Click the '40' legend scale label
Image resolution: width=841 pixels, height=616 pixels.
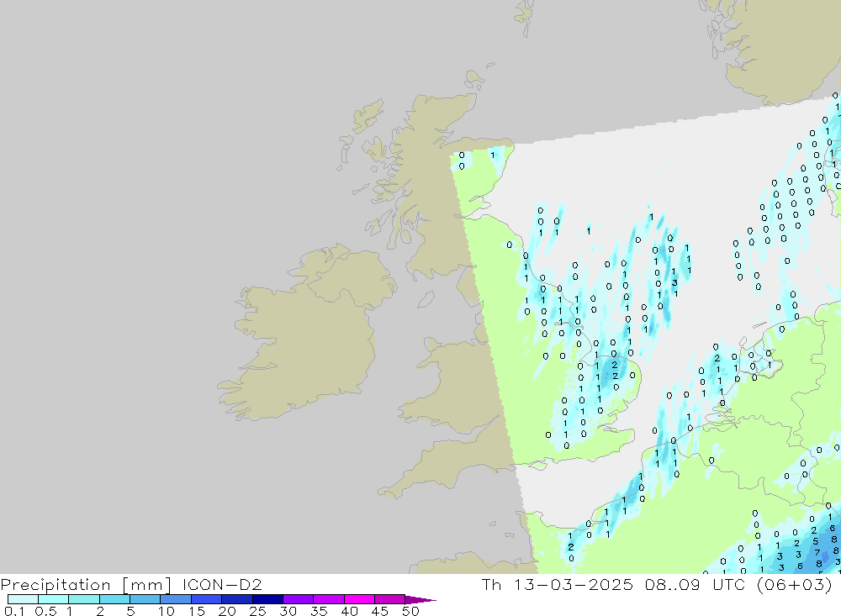click(x=349, y=611)
